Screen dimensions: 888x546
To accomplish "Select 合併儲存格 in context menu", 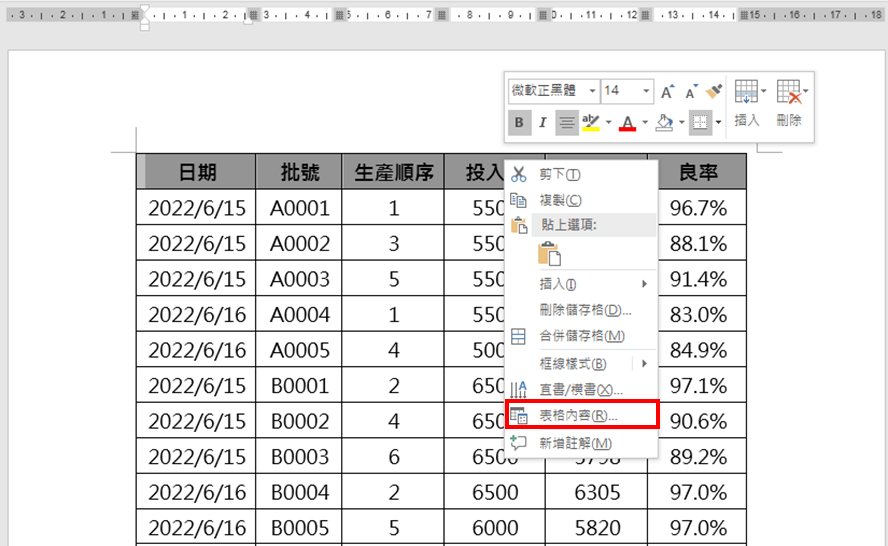I will 582,336.
